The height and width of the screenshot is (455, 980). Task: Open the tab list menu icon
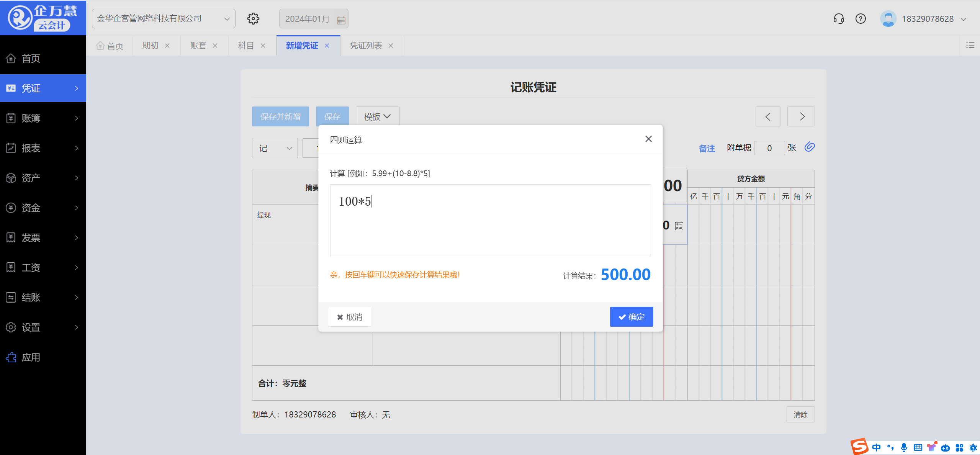[x=970, y=46]
